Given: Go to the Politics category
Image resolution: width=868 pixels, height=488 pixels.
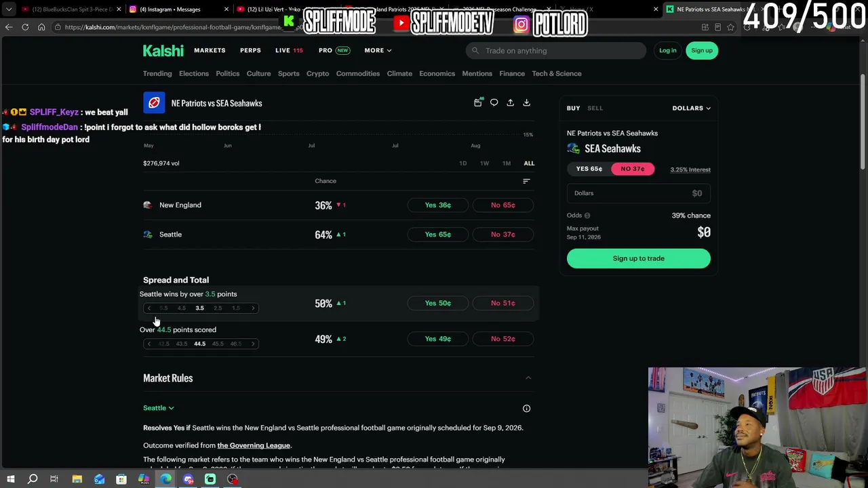Looking at the screenshot, I should [228, 73].
